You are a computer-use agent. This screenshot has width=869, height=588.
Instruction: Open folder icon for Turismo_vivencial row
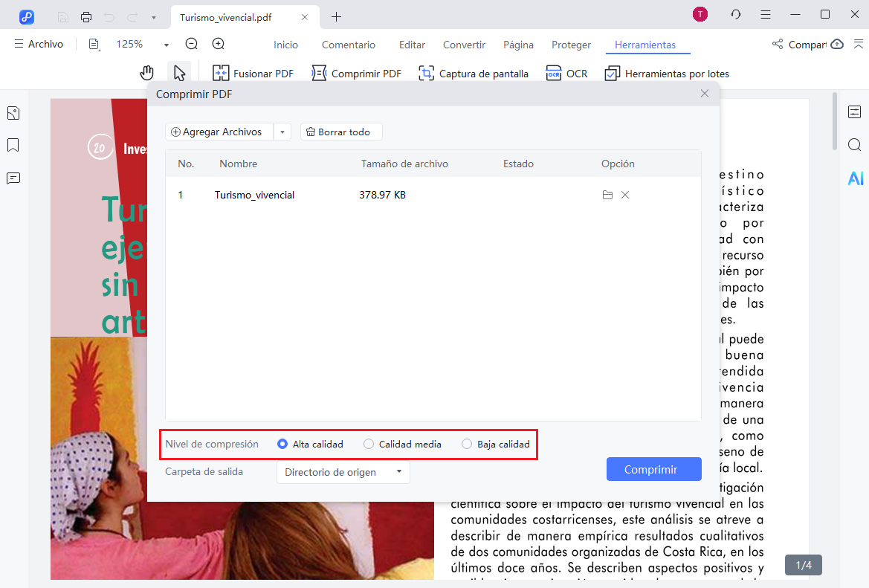point(607,195)
